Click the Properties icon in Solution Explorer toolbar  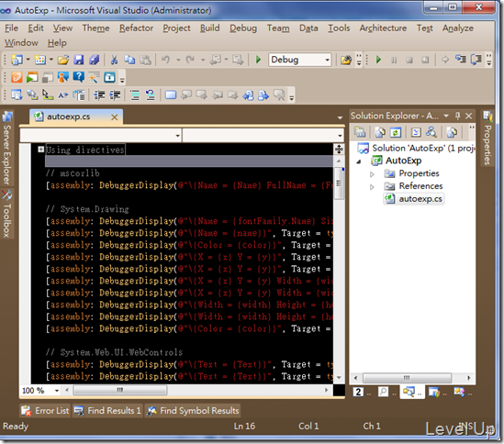[x=360, y=132]
